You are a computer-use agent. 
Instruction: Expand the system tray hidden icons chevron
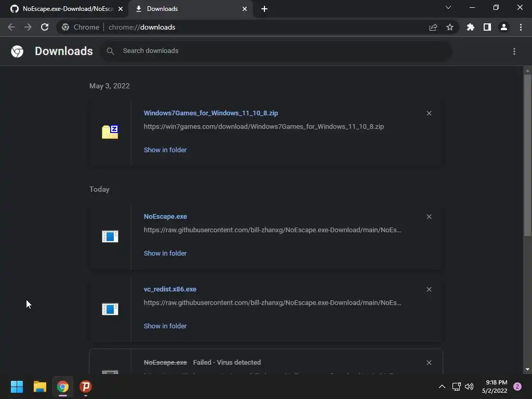[x=442, y=387]
